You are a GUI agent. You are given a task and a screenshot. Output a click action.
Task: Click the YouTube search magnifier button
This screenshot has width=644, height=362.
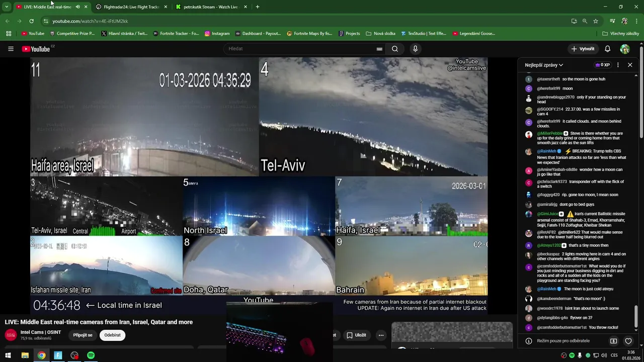pos(395,49)
